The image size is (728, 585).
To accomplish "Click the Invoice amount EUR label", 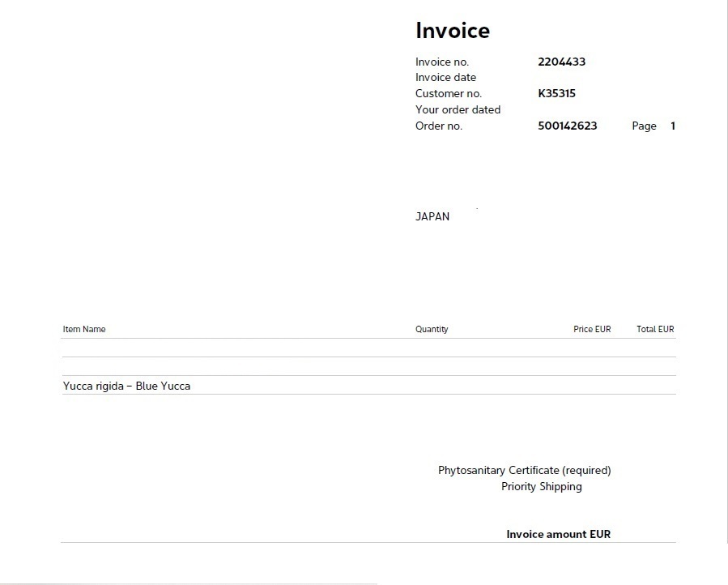I will (x=558, y=534).
